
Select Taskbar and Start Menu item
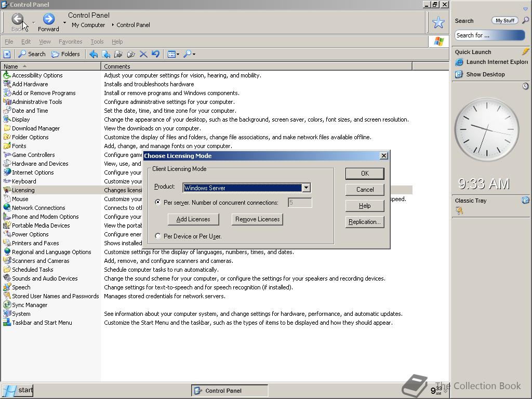(x=42, y=323)
